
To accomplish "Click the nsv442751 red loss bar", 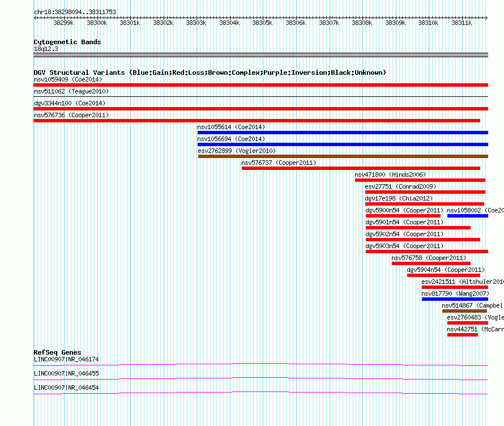I will [463, 335].
